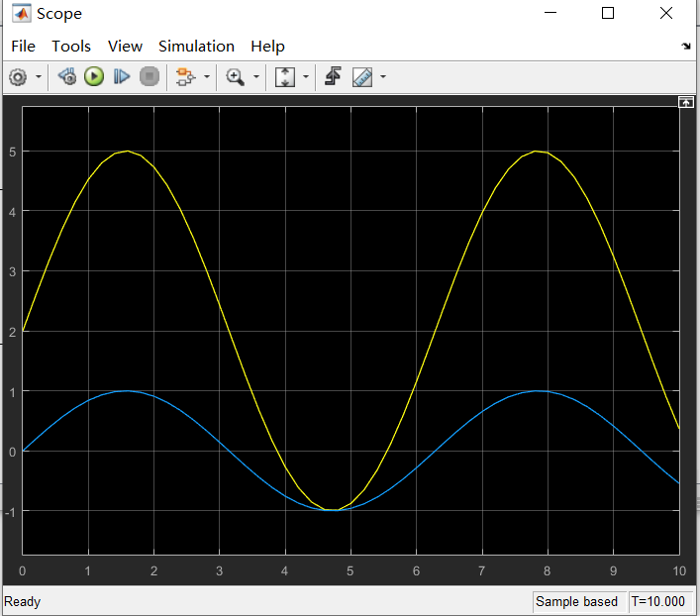
Task: Stop the simulation
Action: pos(150,76)
